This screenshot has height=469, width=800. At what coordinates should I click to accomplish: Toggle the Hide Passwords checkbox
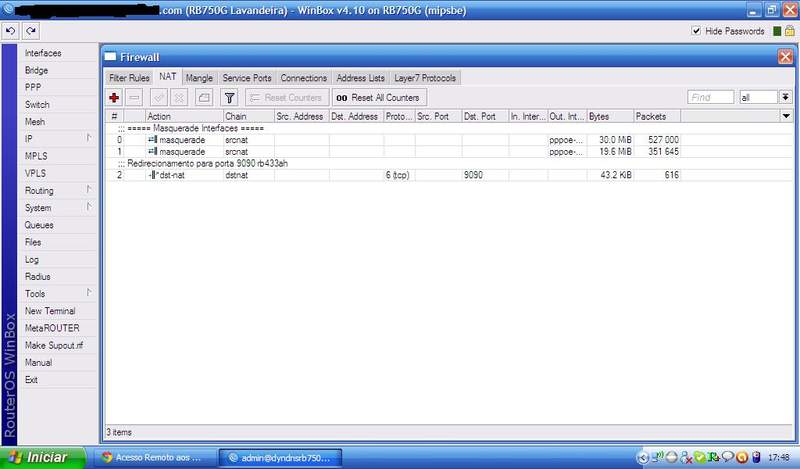[696, 31]
